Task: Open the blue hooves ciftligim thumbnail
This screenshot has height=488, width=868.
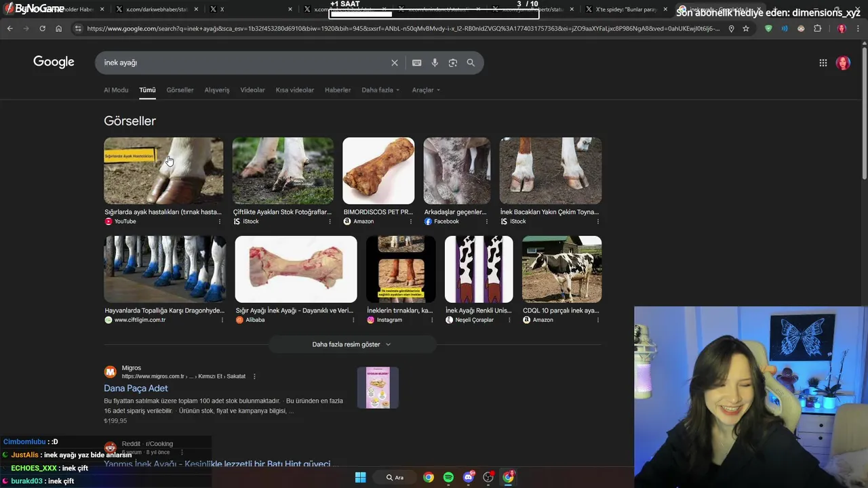Action: [x=165, y=269]
